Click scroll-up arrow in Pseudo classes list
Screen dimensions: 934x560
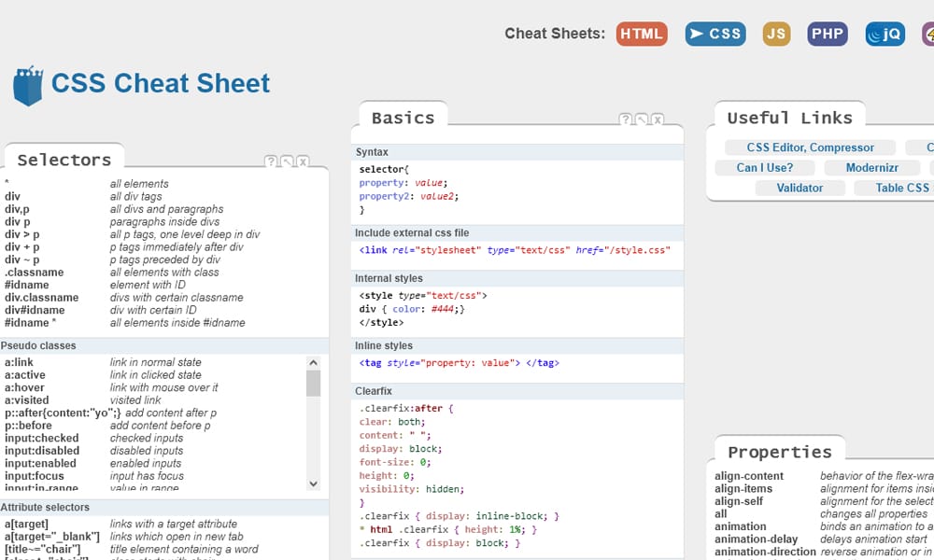tap(313, 362)
